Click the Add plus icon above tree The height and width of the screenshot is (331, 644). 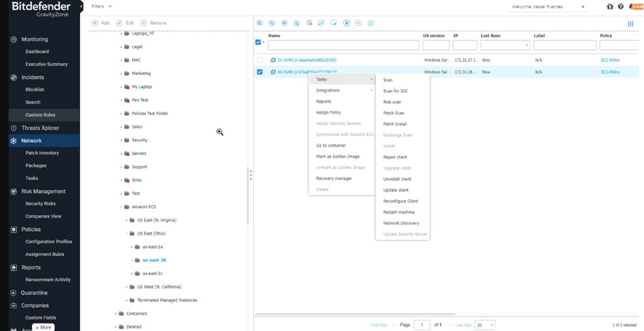(x=95, y=23)
